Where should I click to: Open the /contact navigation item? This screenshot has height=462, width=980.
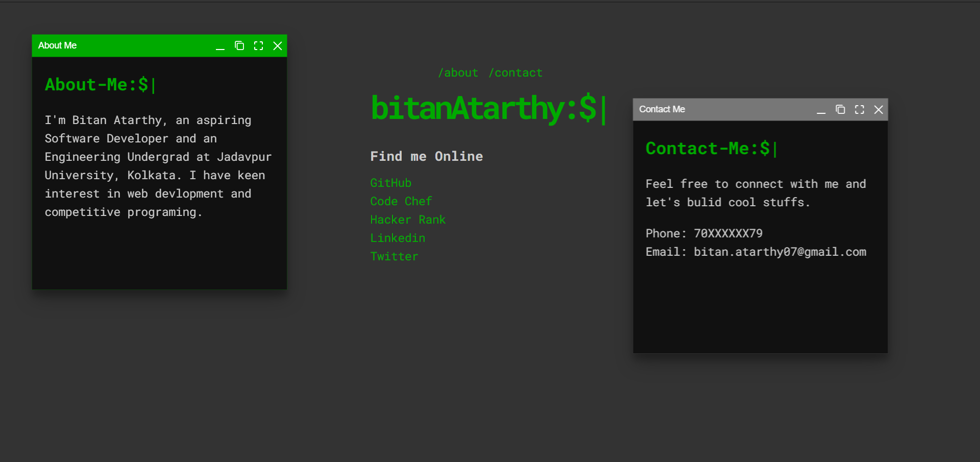pos(516,72)
